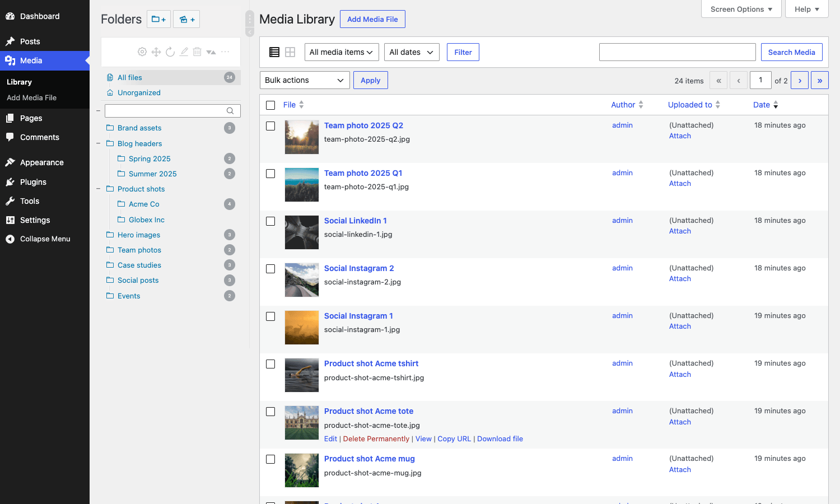Expand Screen Options panel
Viewport: 840px width, 504px height.
tap(741, 9)
